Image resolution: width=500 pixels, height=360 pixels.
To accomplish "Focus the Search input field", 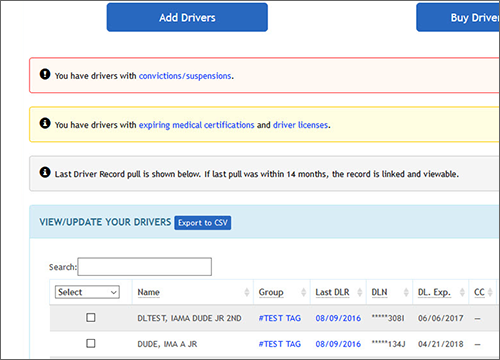I will point(145,267).
